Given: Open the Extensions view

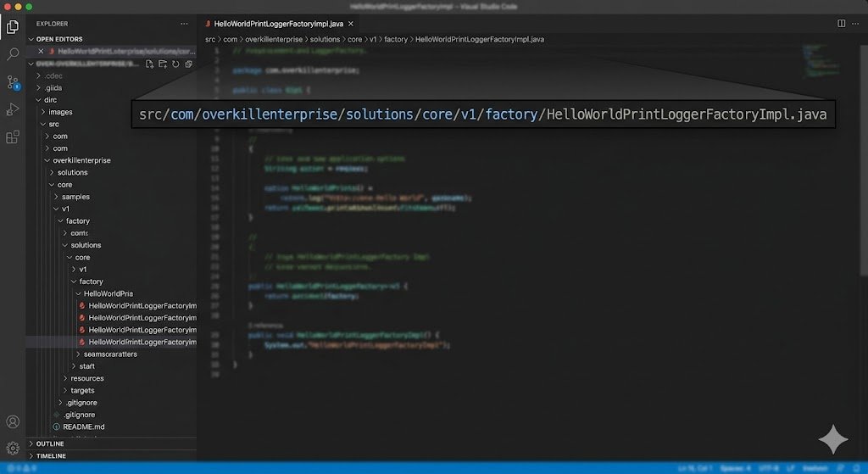Looking at the screenshot, I should tap(13, 137).
